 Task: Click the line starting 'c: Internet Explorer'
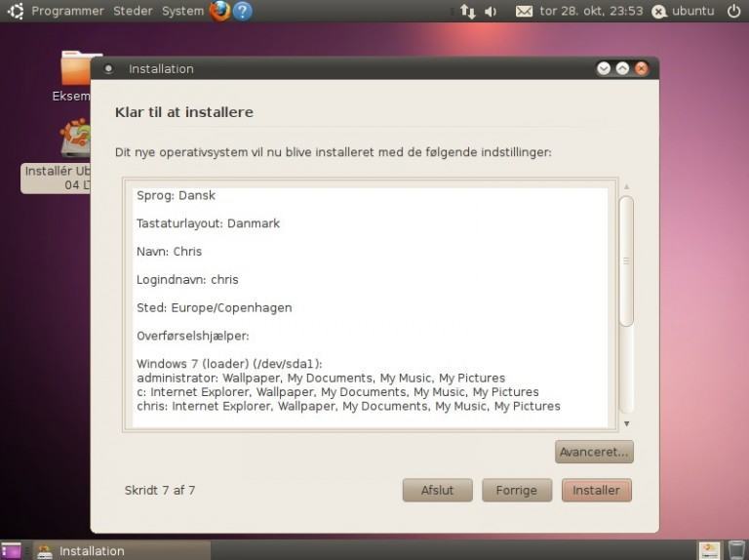337,392
